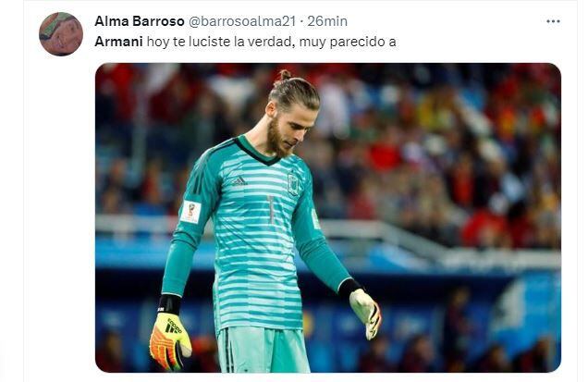This screenshot has width=588, height=382.
Task: Click the white glove in the photo
Action: (365, 313)
